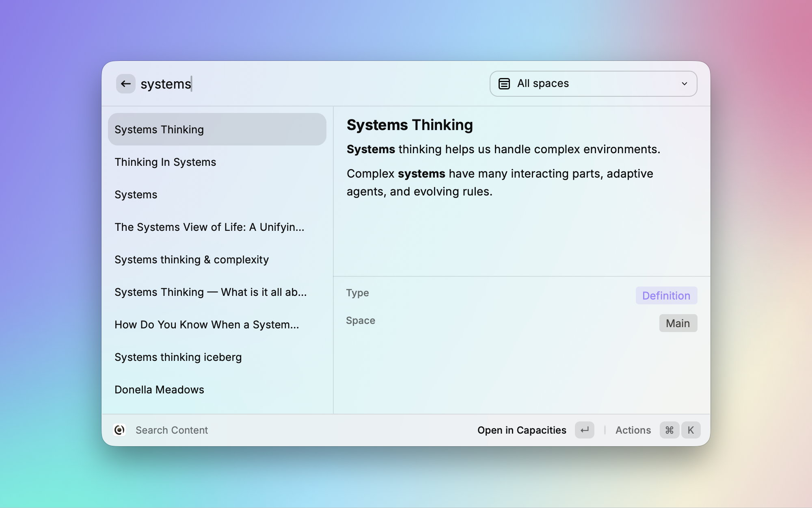Click the All spaces chevron arrow

685,84
